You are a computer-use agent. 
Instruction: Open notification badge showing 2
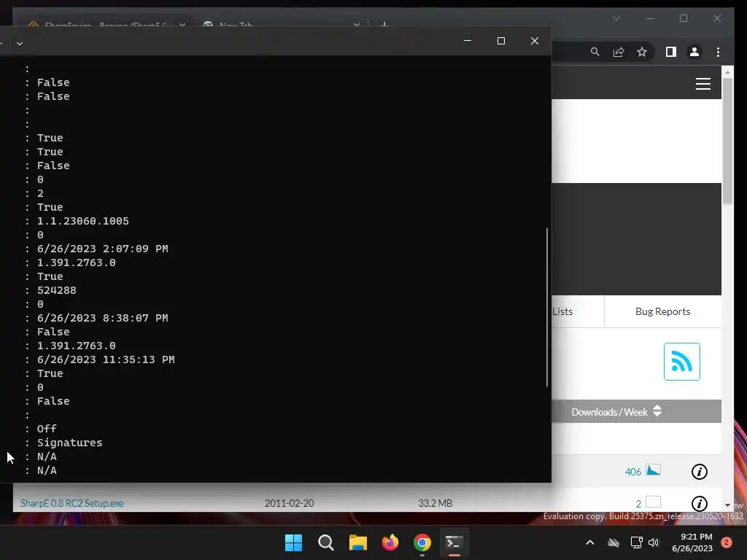726,542
